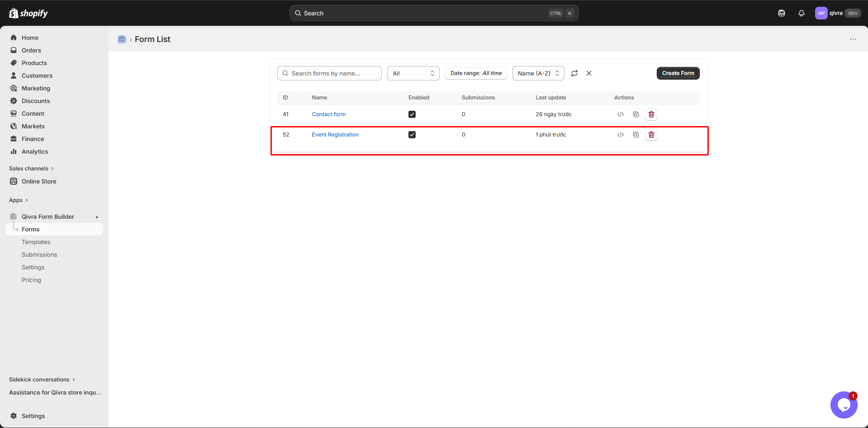Click the Shopify logo

click(28, 13)
